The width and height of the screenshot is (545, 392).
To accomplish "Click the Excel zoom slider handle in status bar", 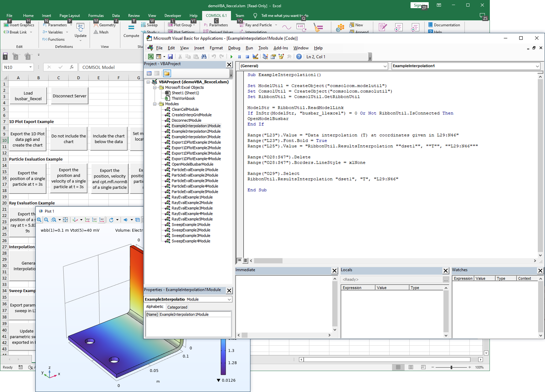I will pos(451,367).
